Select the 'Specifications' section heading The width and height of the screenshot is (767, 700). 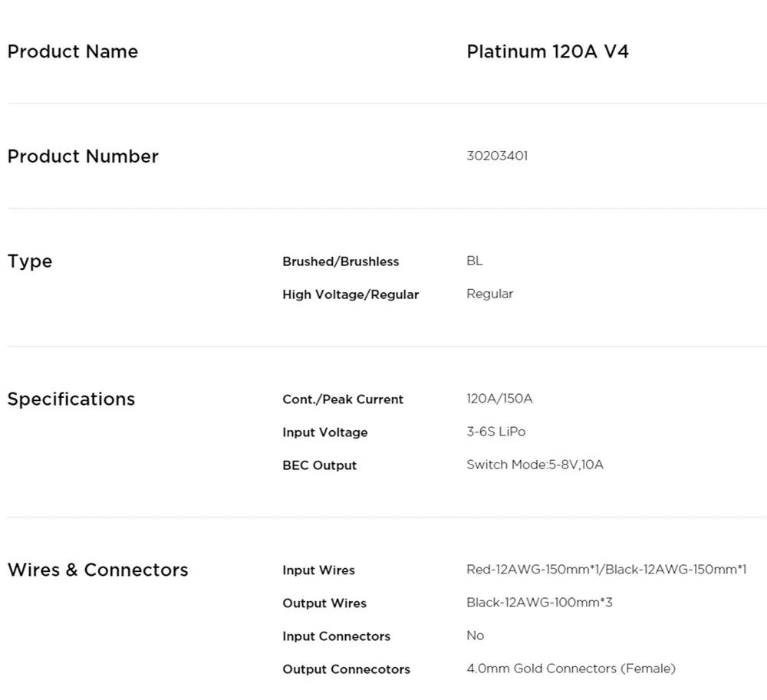(x=71, y=399)
